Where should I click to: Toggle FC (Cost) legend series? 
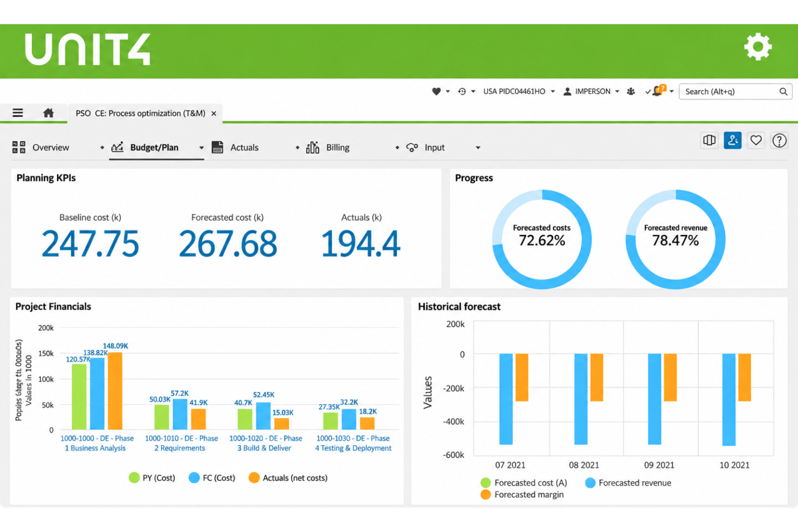212,478
